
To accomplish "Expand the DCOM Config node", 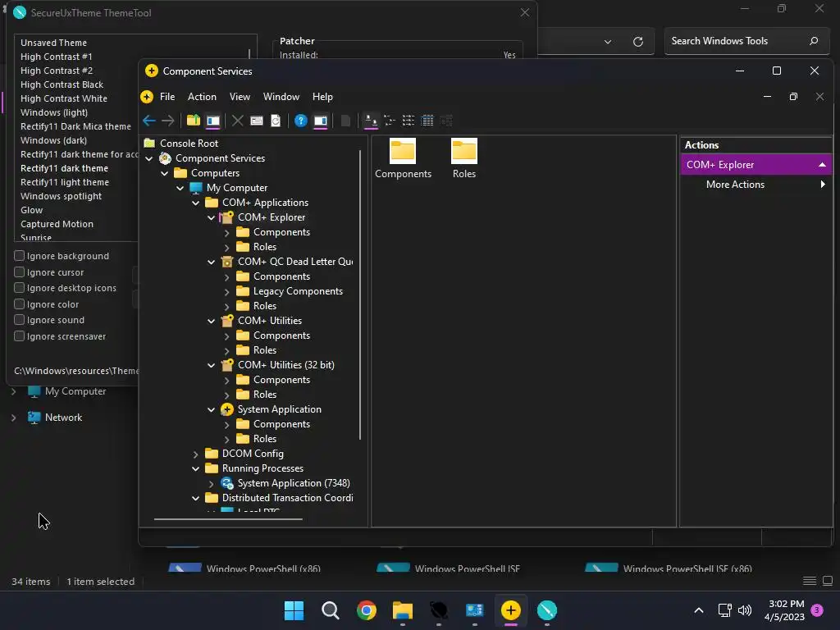I will click(195, 454).
